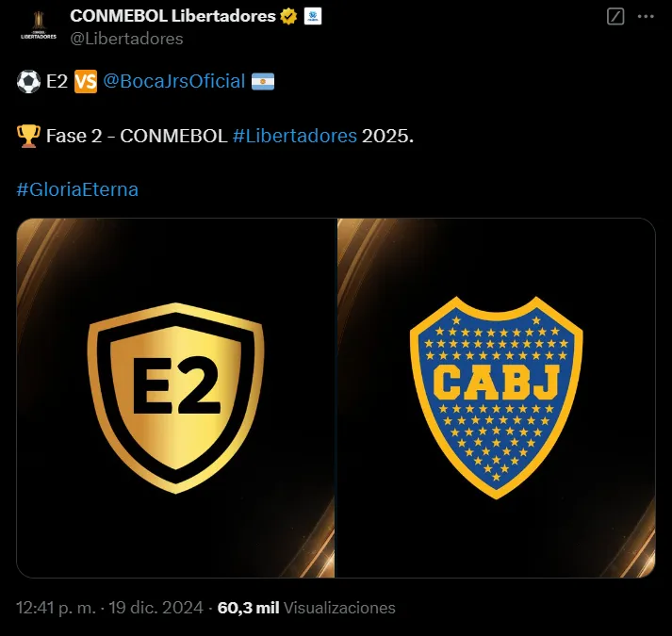Click the gold verified badge icon
The height and width of the screenshot is (636, 672).
coord(288,16)
